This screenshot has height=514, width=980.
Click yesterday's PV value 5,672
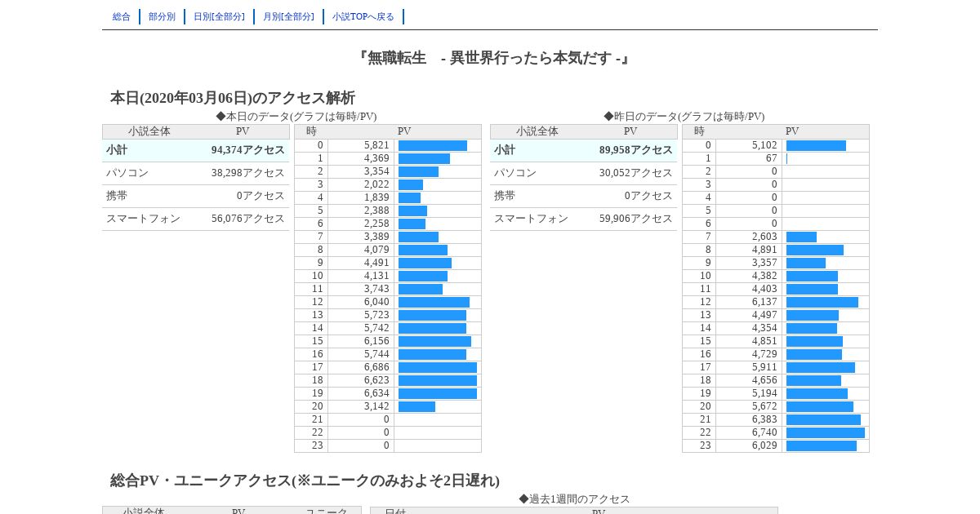[764, 406]
